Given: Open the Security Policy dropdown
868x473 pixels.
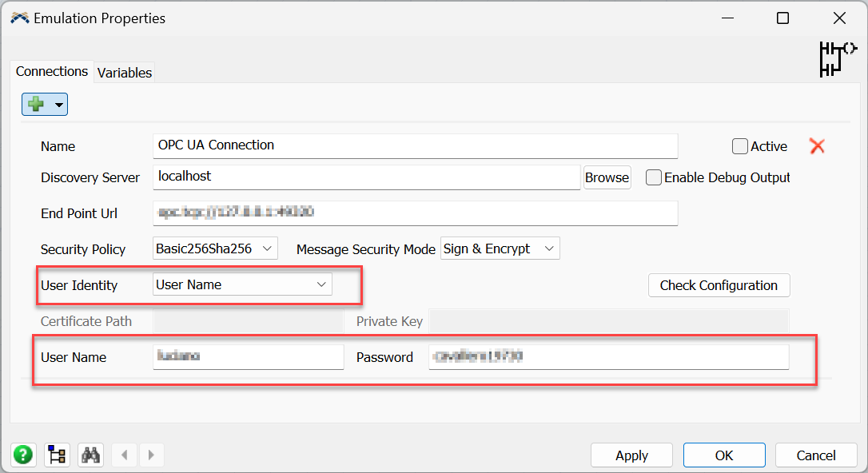Looking at the screenshot, I should pos(214,248).
